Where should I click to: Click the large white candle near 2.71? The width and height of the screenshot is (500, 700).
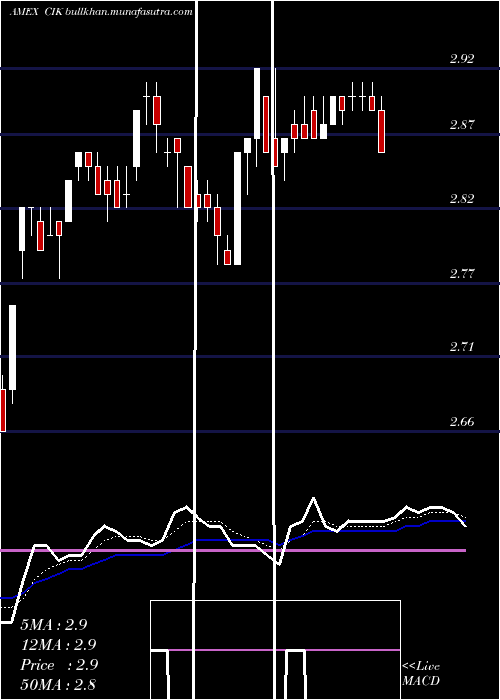[x=12, y=347]
